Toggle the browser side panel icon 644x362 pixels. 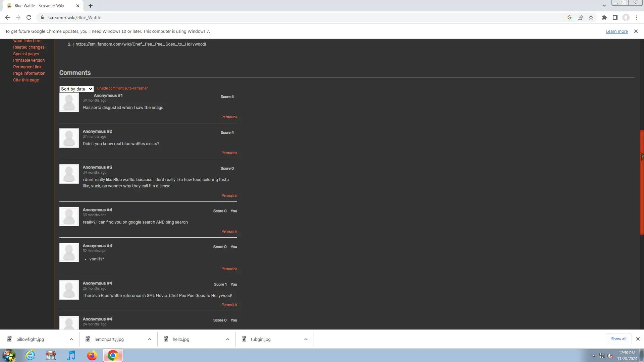pos(615,17)
